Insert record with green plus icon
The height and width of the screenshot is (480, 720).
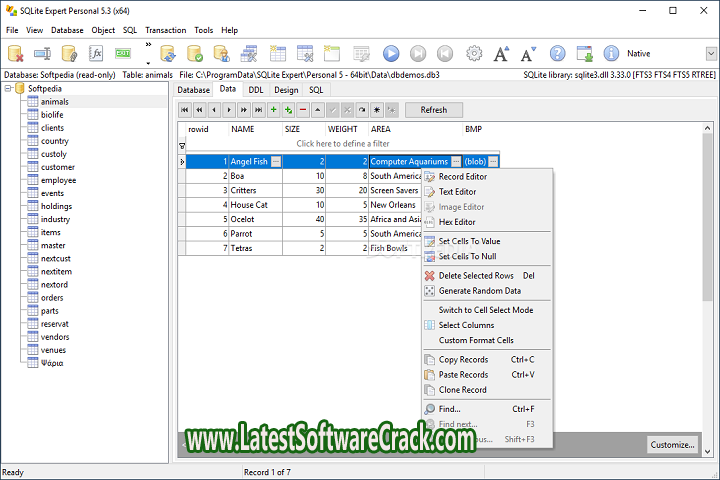274,110
